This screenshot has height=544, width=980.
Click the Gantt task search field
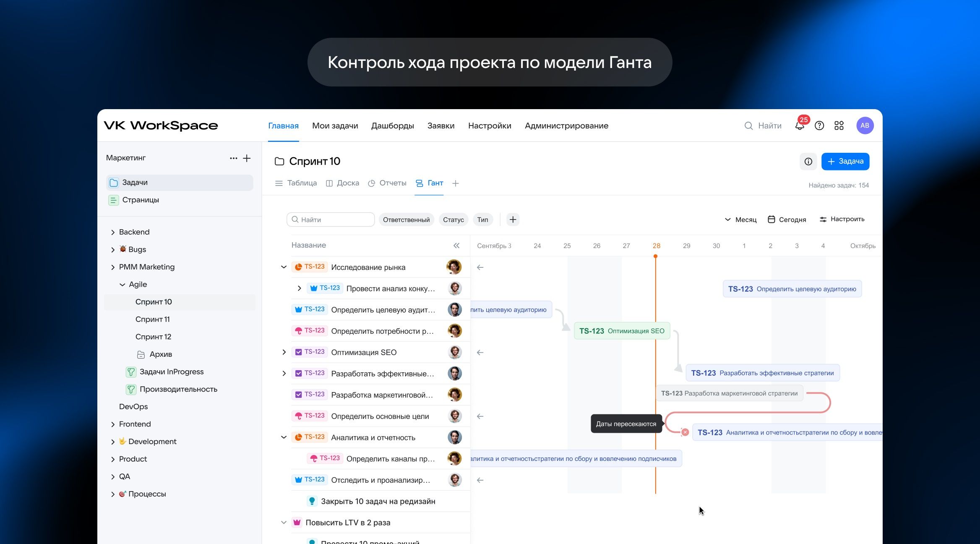(x=331, y=220)
